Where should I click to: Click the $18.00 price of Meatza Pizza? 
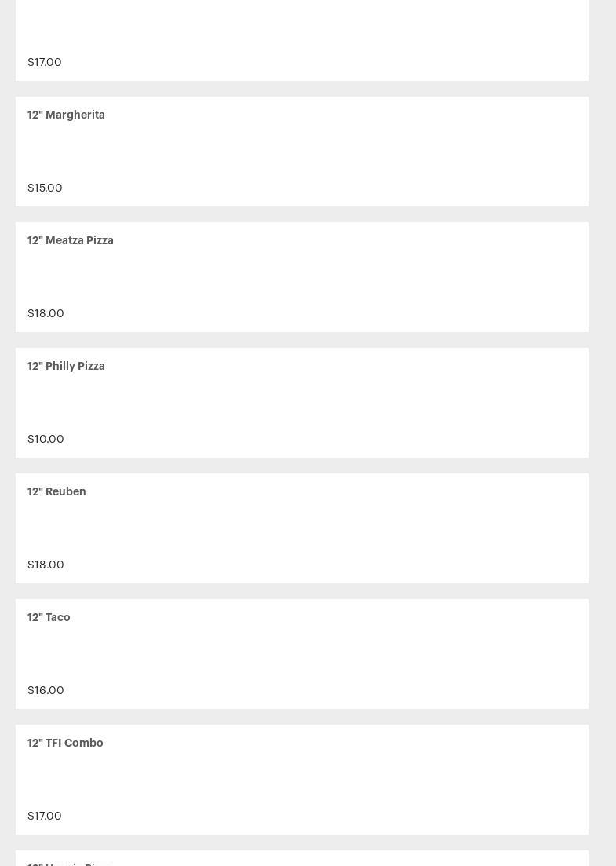[46, 313]
